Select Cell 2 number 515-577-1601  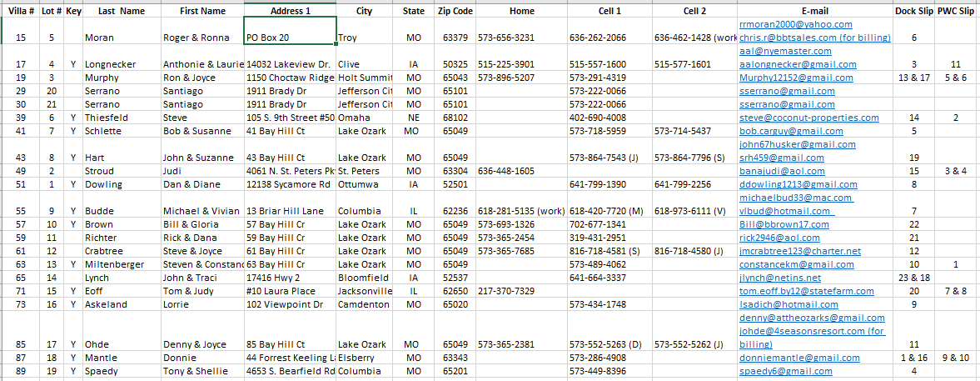tap(694, 58)
